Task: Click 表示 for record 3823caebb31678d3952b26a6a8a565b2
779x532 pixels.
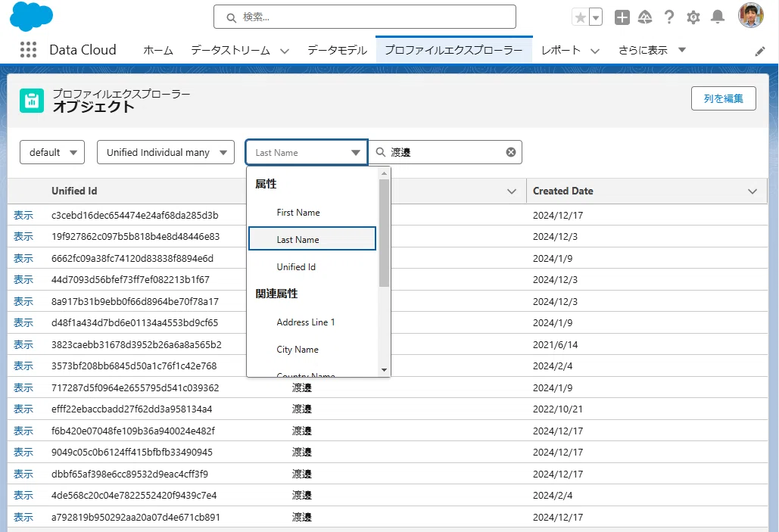Action: (23, 345)
